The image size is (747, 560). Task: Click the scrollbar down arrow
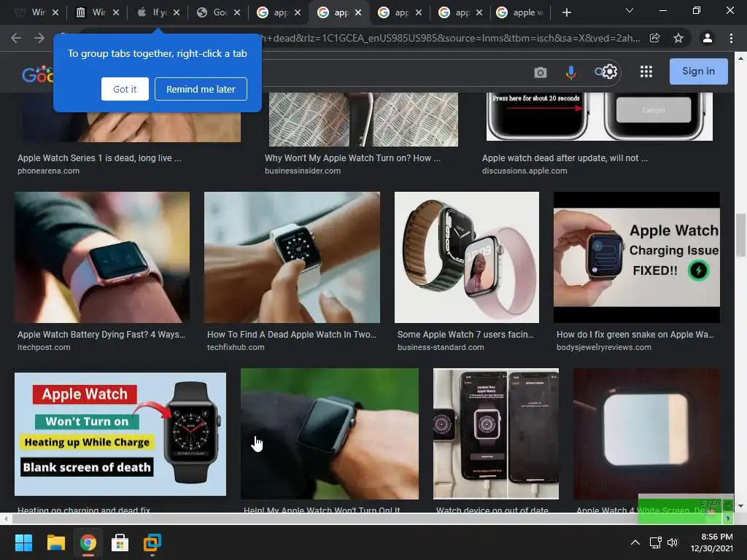(x=740, y=506)
